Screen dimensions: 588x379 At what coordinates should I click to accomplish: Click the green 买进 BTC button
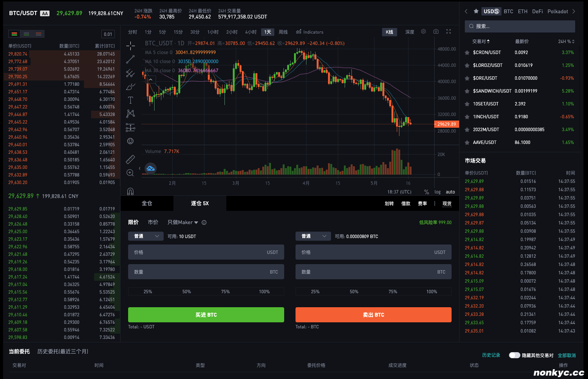pyautogui.click(x=206, y=315)
